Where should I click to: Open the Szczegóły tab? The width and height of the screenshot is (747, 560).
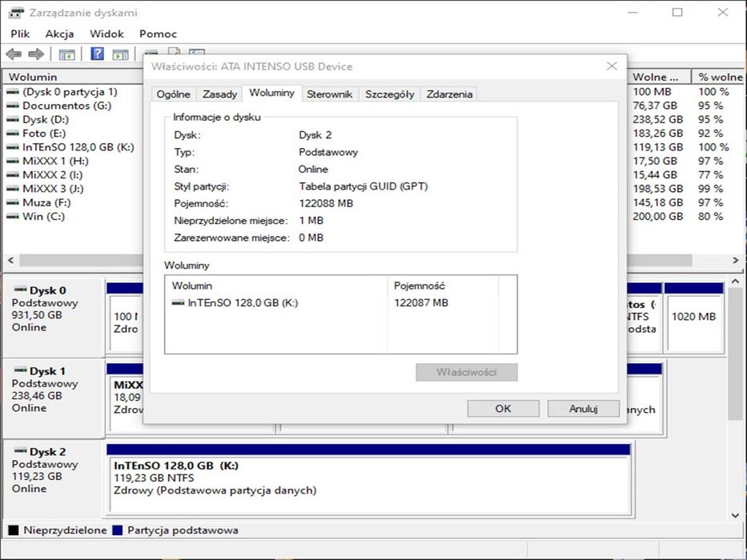point(390,94)
